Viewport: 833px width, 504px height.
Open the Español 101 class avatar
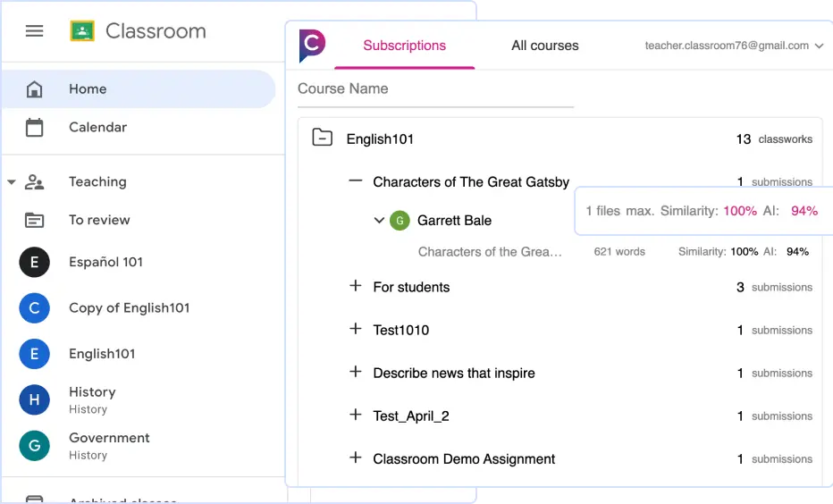35,262
